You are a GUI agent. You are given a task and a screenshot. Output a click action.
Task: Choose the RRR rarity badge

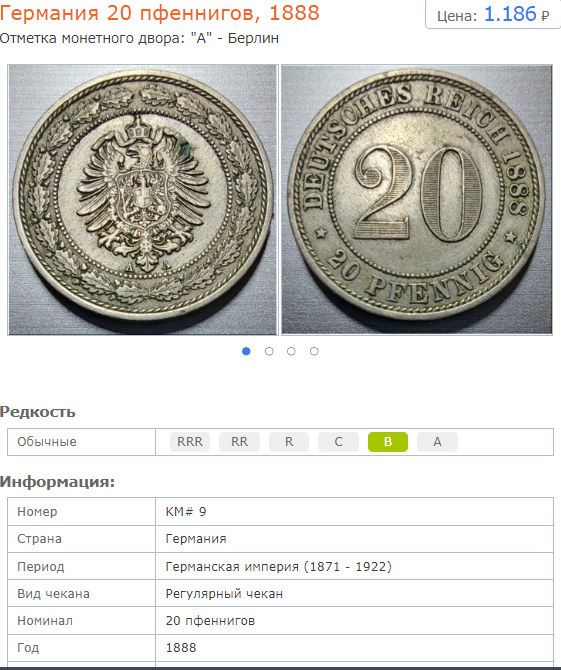tap(190, 442)
